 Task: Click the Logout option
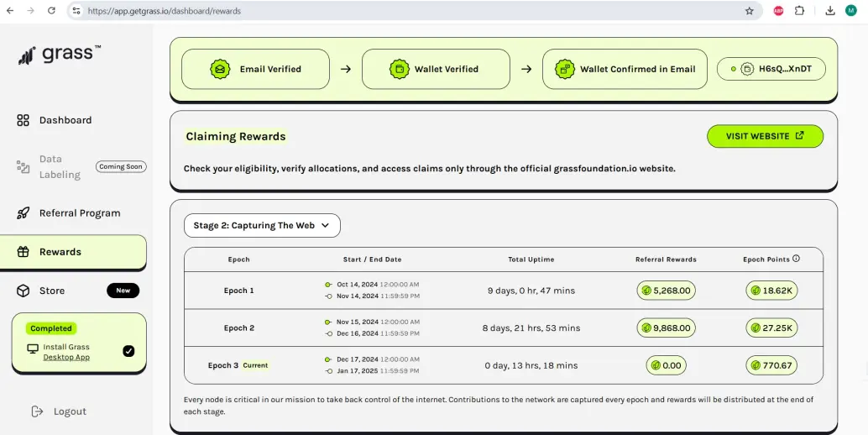pos(60,411)
